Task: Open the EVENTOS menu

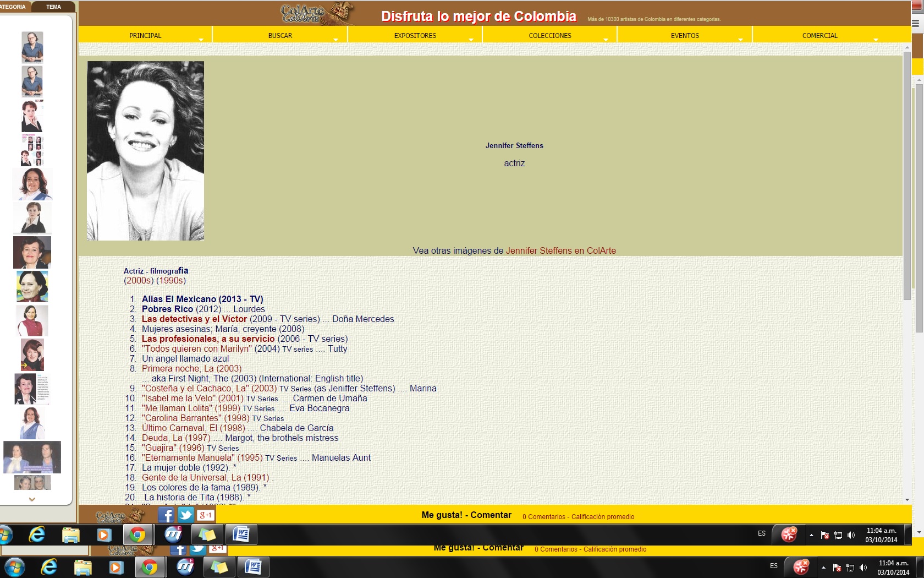Action: tap(685, 35)
